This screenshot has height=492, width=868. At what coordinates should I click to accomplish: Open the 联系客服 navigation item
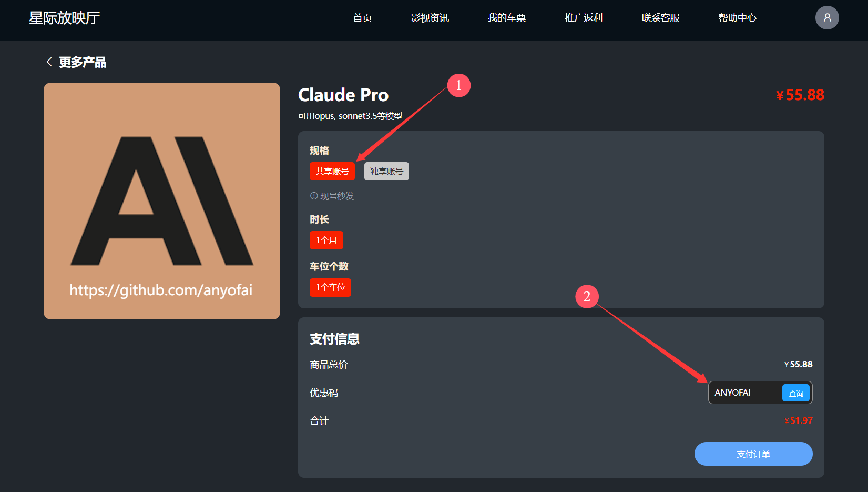click(660, 18)
